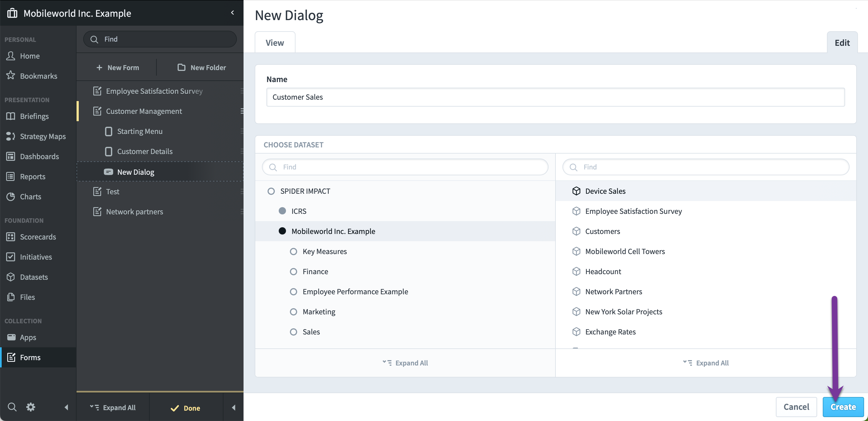
Task: Select Customer Management form
Action: 160,111
